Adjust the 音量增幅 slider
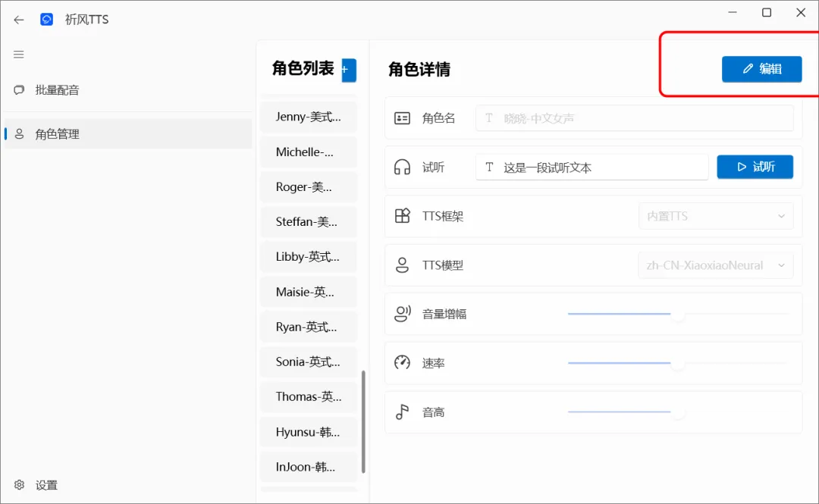 (678, 314)
